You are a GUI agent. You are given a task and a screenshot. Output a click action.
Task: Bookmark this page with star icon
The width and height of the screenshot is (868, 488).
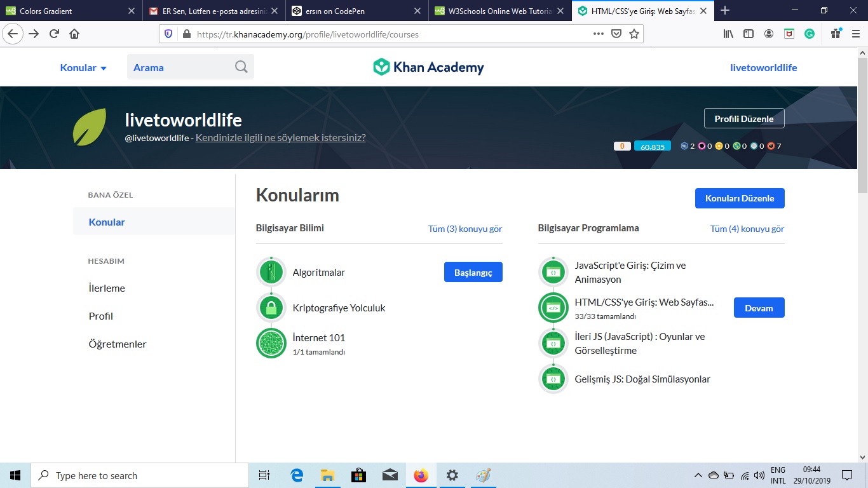tap(634, 34)
